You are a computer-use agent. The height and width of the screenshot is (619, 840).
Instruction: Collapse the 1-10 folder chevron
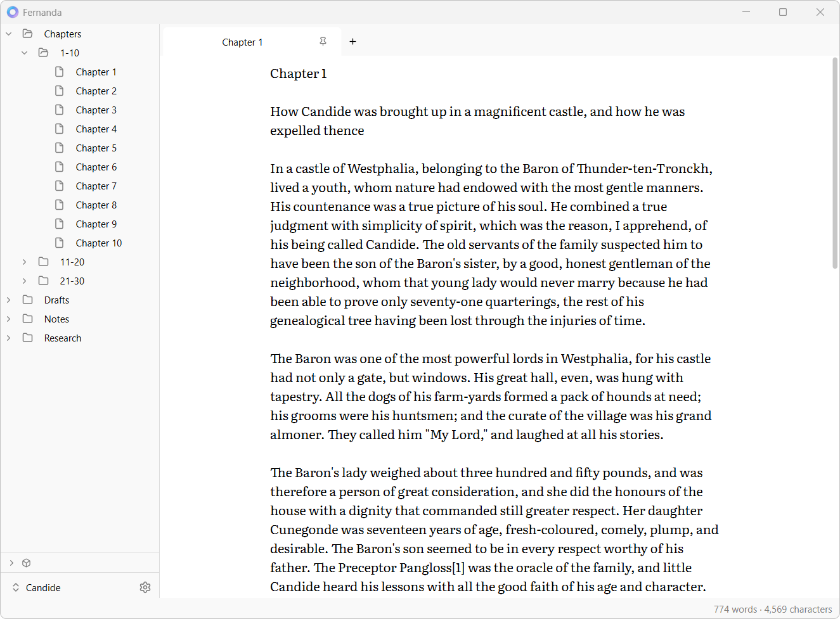25,53
